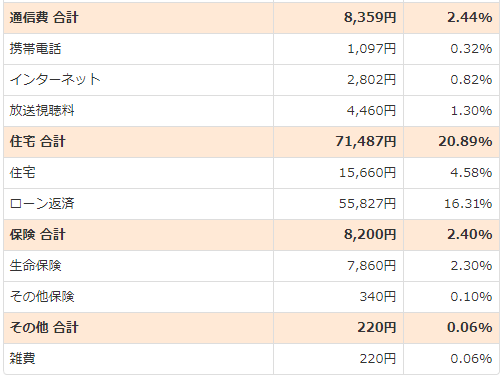Select the 8,359円 communication total amount
502x378 pixels.
pos(370,18)
